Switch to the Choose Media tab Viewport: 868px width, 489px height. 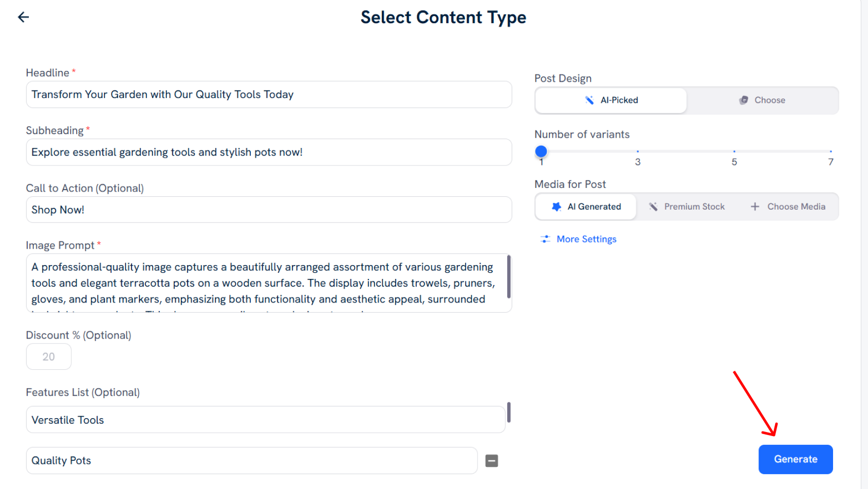788,206
